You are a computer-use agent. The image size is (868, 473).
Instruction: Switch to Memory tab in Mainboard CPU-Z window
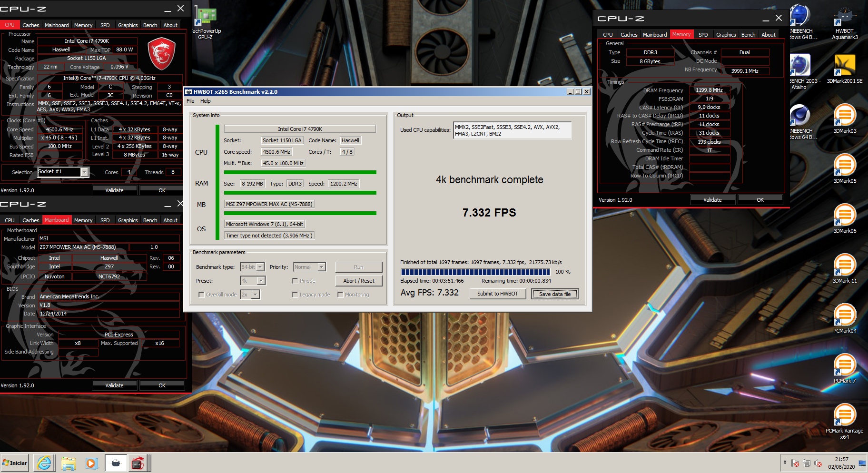[x=83, y=220]
